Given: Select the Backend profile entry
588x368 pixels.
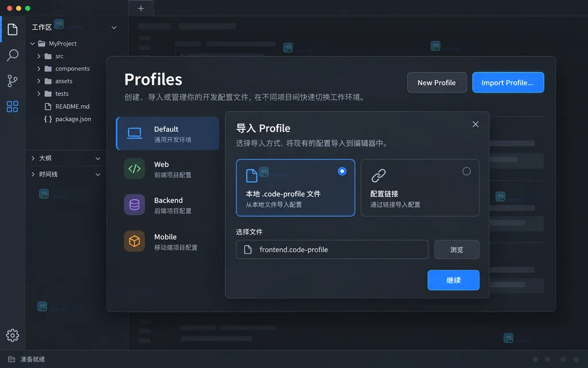Looking at the screenshot, I should pyautogui.click(x=168, y=205).
